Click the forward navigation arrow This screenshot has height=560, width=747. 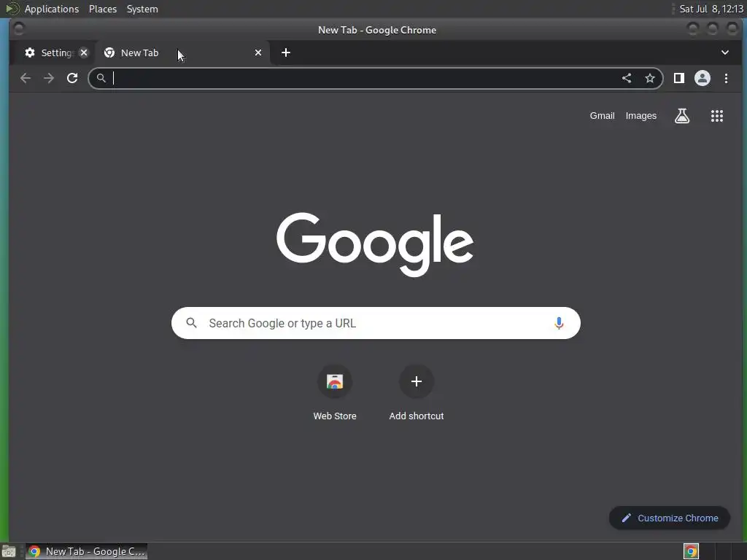click(49, 78)
